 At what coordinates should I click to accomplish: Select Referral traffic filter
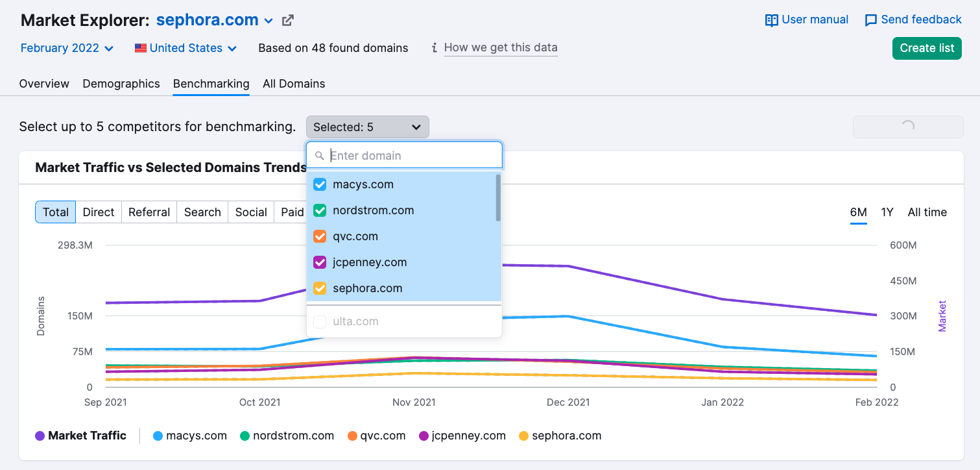pos(149,212)
